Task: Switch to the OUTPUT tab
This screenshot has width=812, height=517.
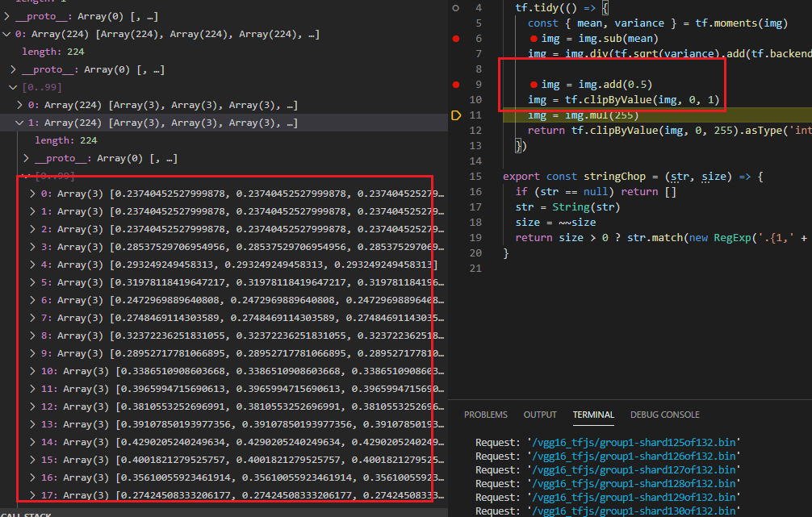Action: [540, 415]
